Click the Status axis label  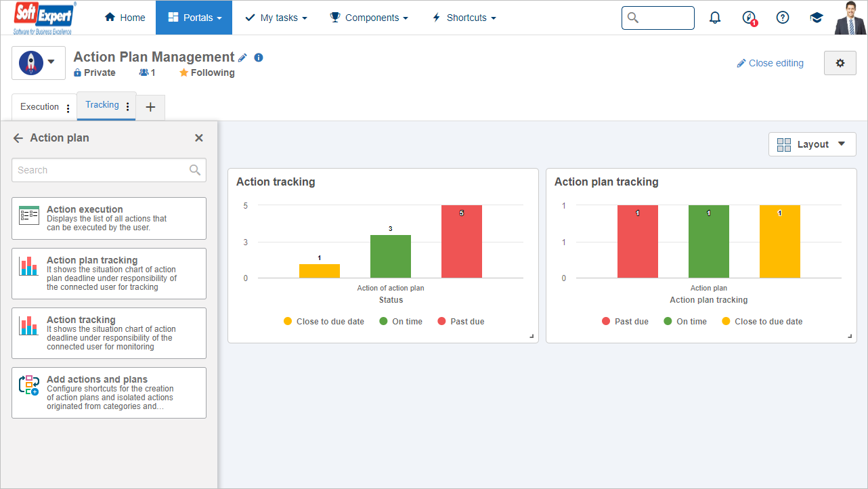coord(391,300)
